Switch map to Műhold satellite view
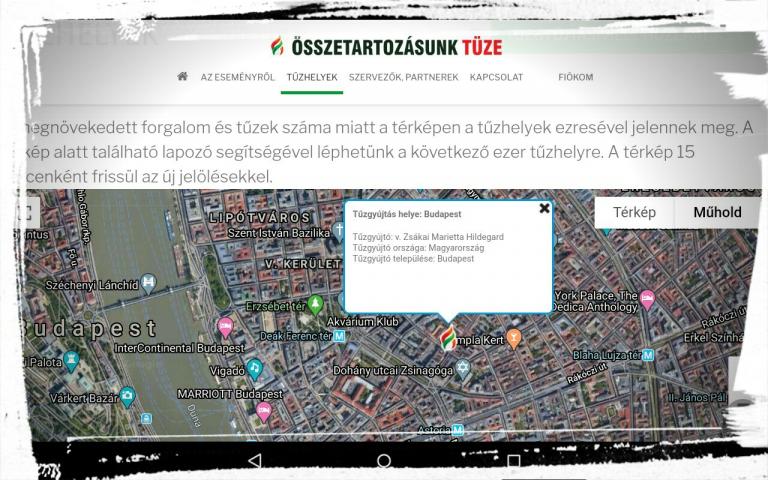This screenshot has height=480, width=768. click(x=717, y=212)
